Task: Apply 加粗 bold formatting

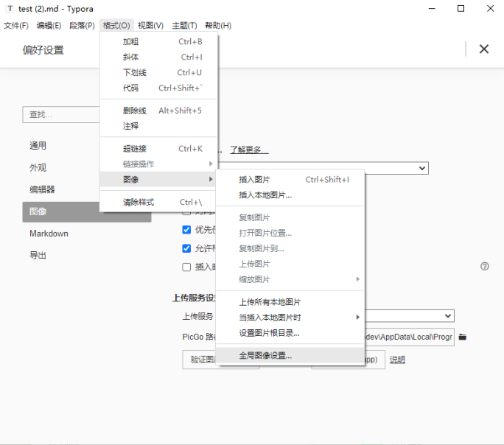Action: [158, 42]
